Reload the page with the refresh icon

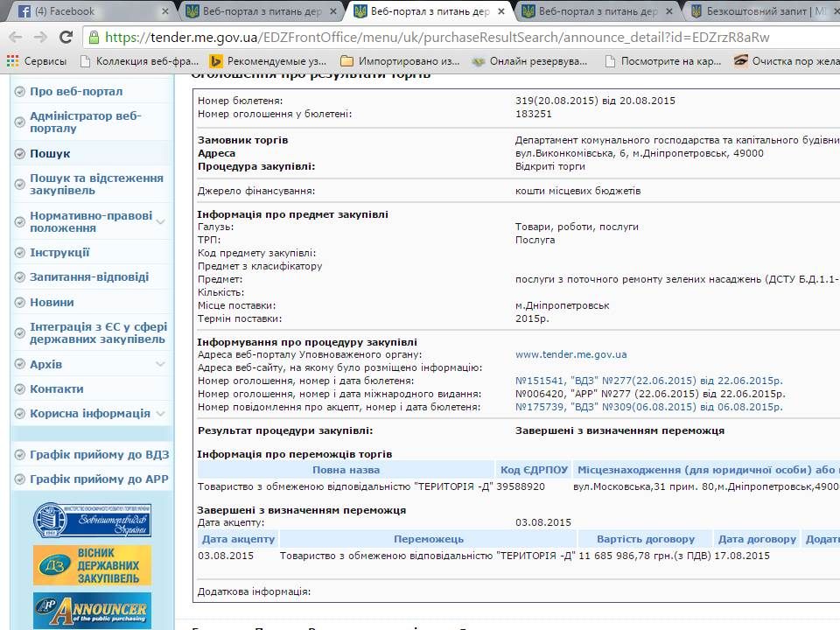65,38
